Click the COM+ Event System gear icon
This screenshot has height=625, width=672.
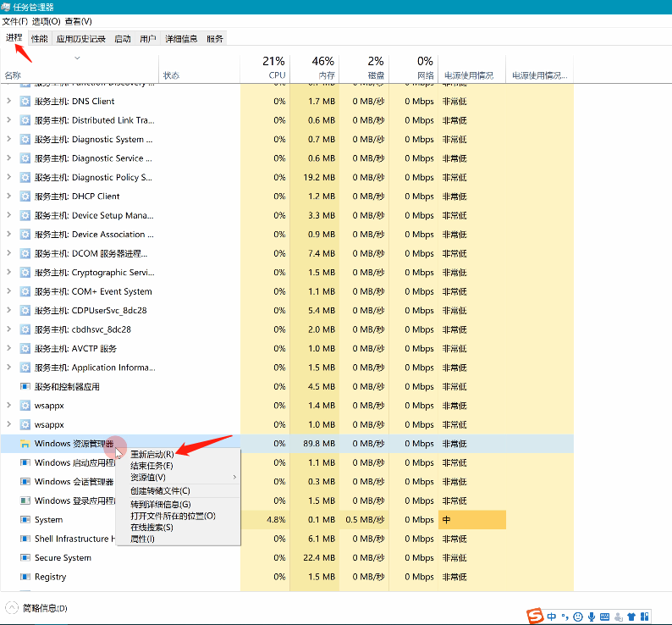[25, 291]
